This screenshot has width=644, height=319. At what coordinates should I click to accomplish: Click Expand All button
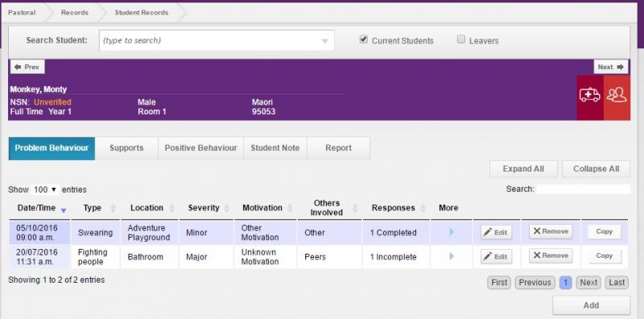coord(523,169)
